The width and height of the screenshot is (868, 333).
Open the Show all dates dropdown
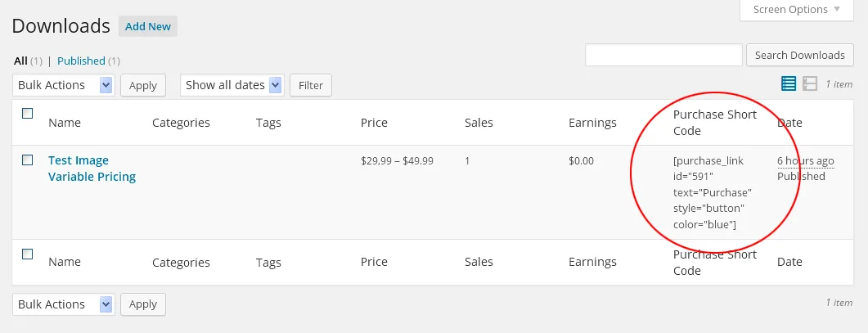pyautogui.click(x=232, y=85)
